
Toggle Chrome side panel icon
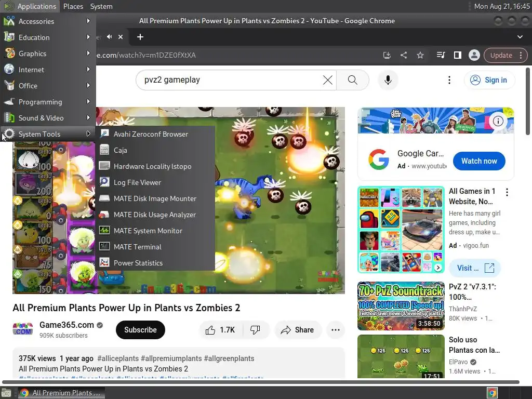pos(457,55)
